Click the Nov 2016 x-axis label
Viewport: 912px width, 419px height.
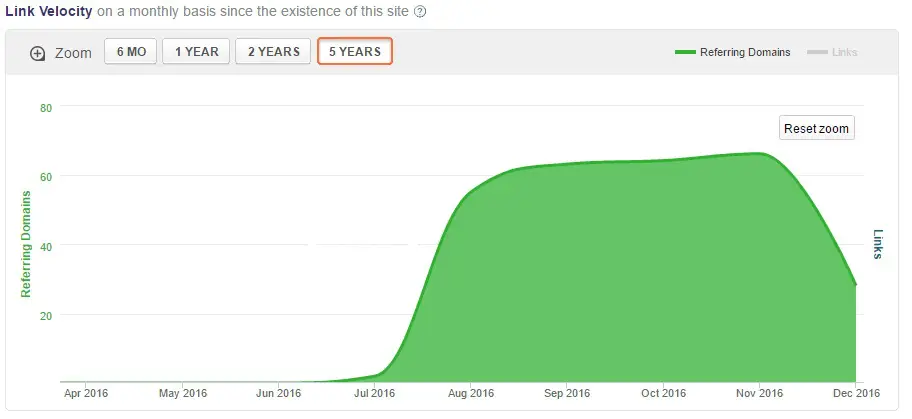760,394
